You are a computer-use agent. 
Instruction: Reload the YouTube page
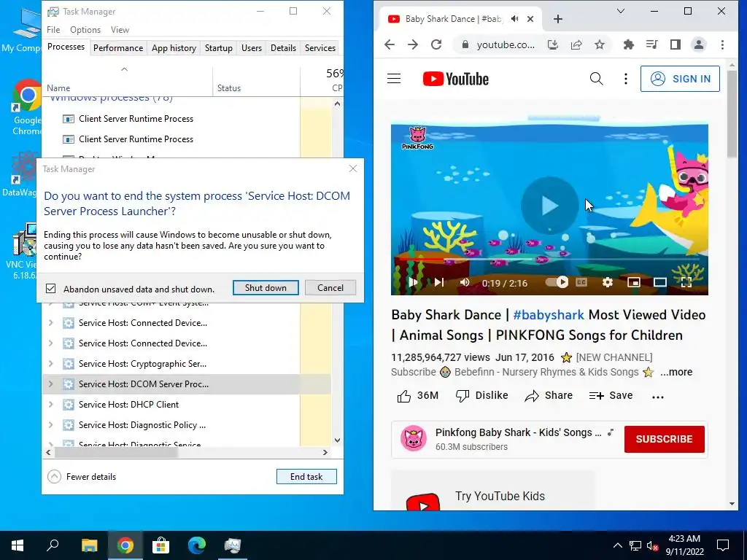coord(436,44)
